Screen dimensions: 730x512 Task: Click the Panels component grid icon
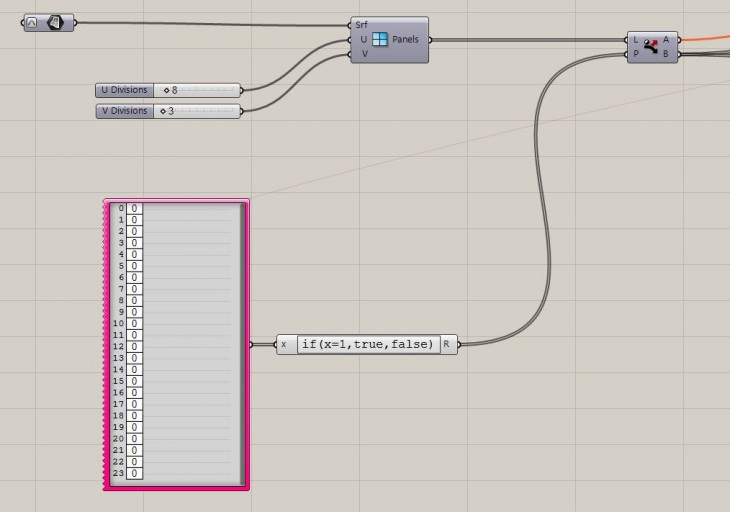pyautogui.click(x=380, y=40)
